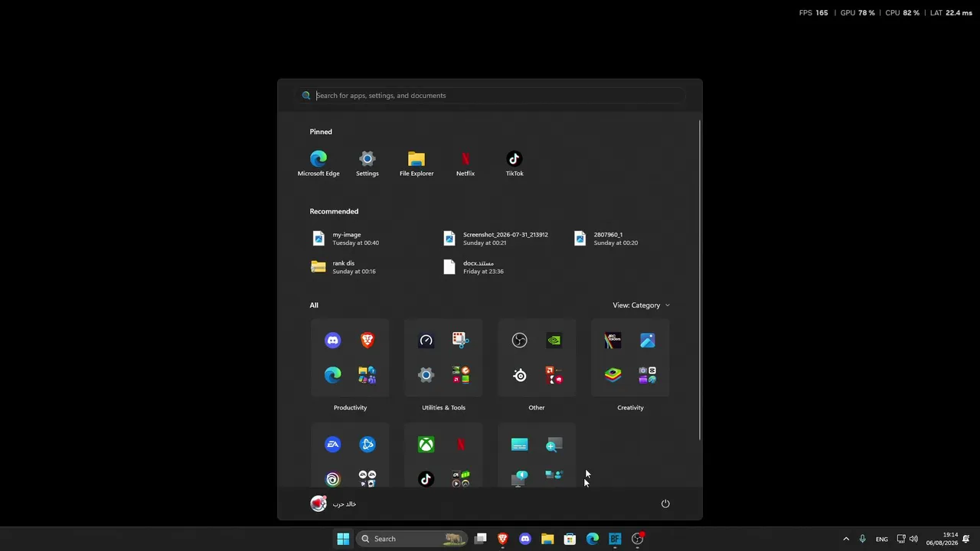Launch the Magnifier app icon
Screen dimensions: 980x551
[554, 445]
